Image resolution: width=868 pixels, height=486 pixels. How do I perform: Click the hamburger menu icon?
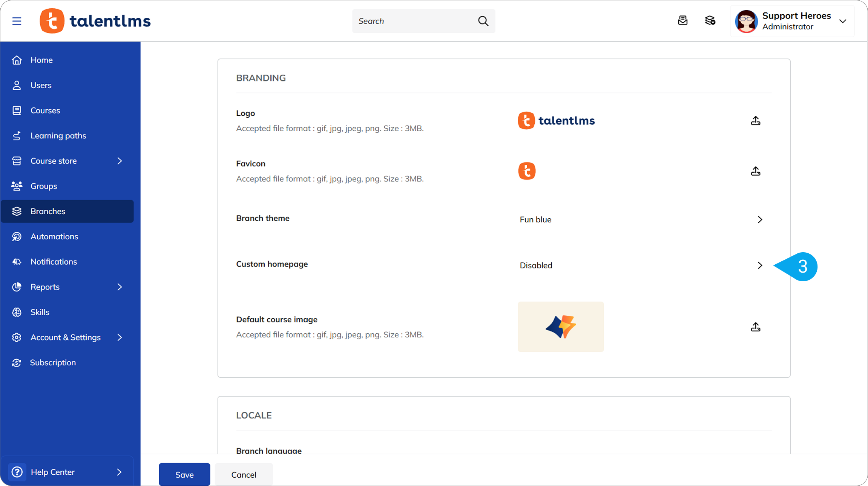click(17, 21)
